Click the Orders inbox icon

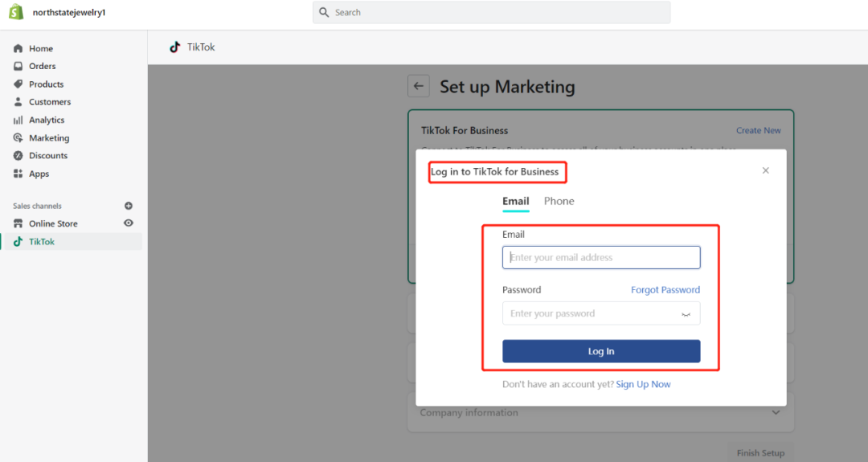[18, 67]
